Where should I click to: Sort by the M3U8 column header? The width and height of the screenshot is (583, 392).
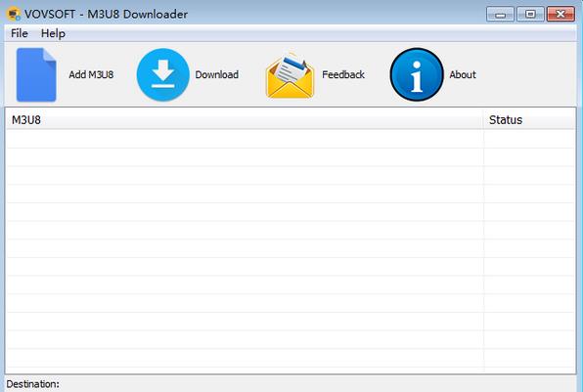245,119
